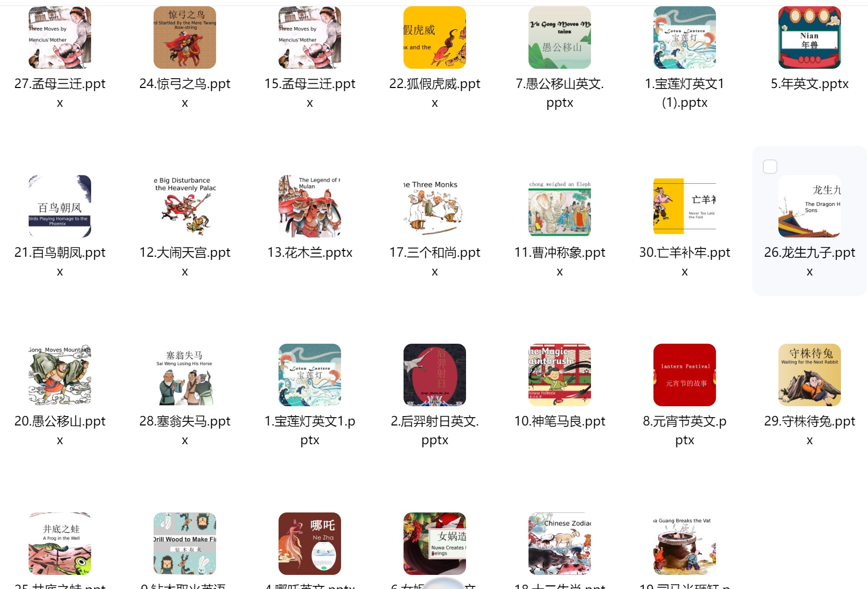Open 10.神笔马良.ppt Magic Paintbrush thumbnail

(x=560, y=375)
